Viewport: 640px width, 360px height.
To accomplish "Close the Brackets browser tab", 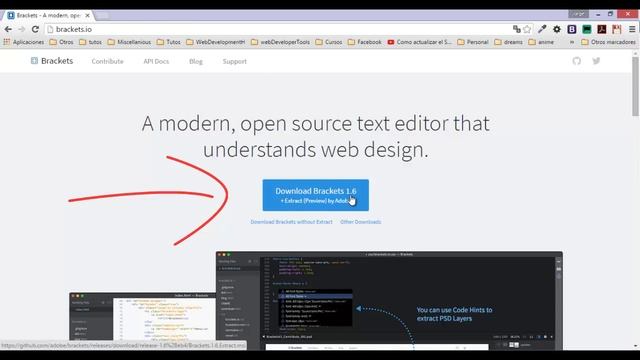I will [x=87, y=15].
